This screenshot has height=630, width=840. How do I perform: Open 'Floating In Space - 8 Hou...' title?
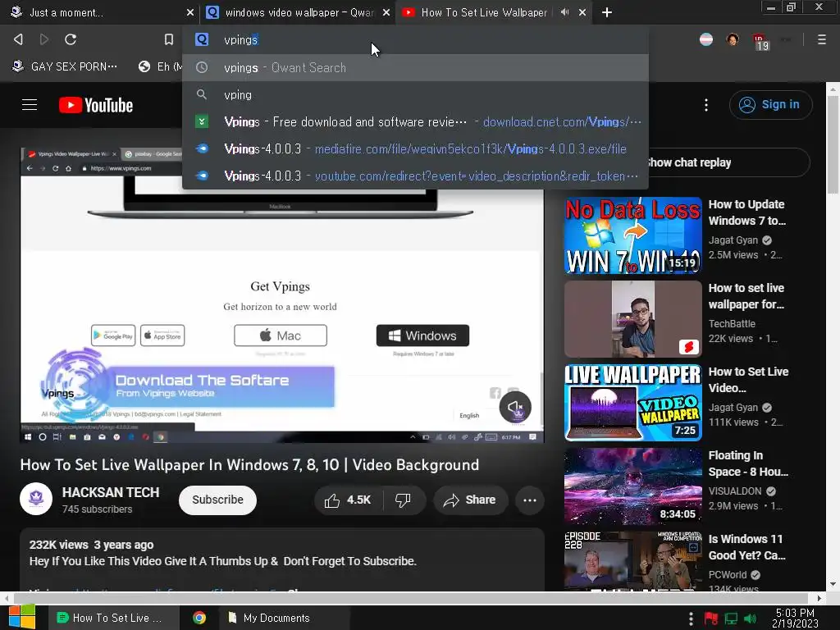(748, 463)
